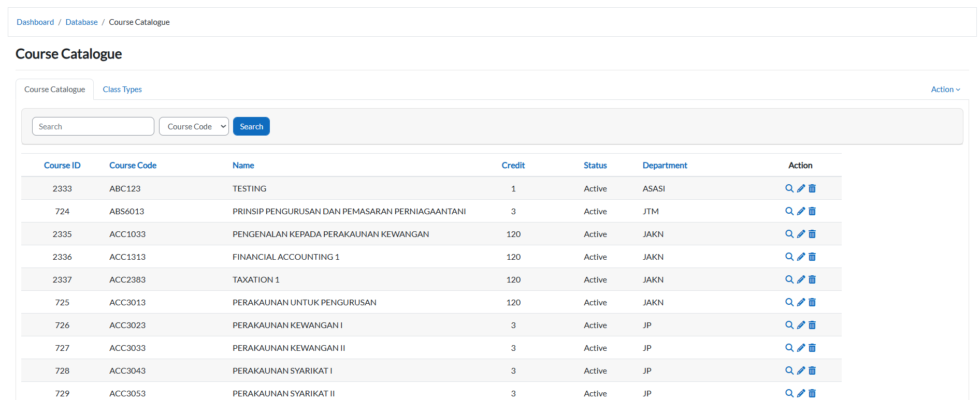Delete PERAKAUNAN SYARIKAT I using the trash icon
Viewport: 980px width, 400px height.
pyautogui.click(x=812, y=371)
